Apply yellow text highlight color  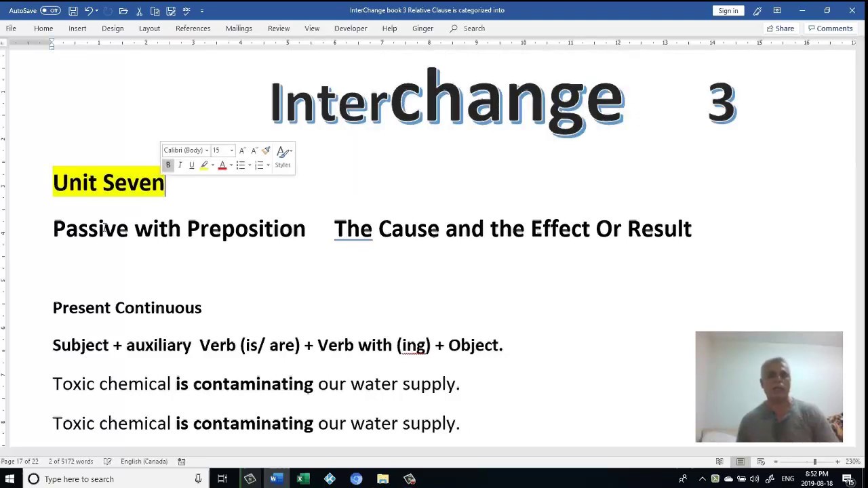(203, 165)
